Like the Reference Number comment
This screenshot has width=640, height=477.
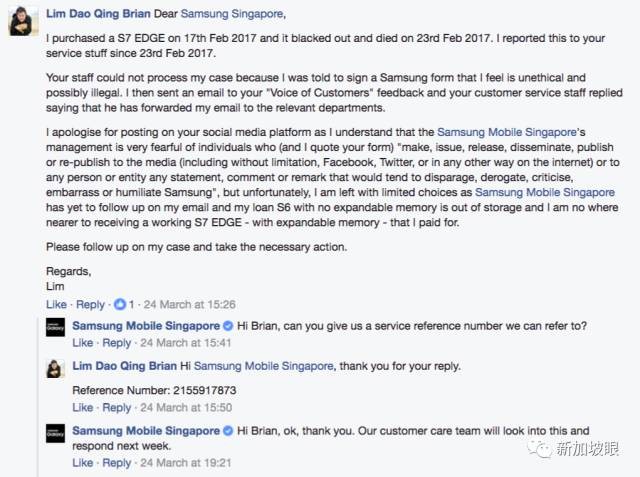(83, 408)
